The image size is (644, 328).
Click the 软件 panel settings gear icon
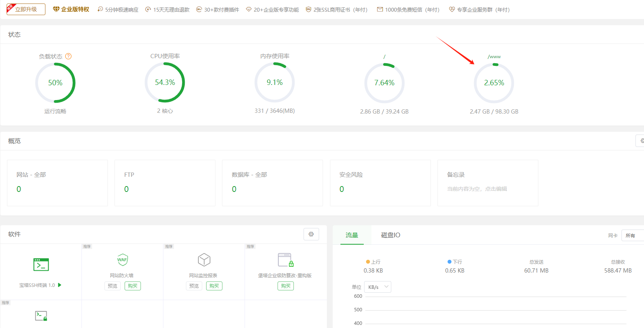coord(311,234)
